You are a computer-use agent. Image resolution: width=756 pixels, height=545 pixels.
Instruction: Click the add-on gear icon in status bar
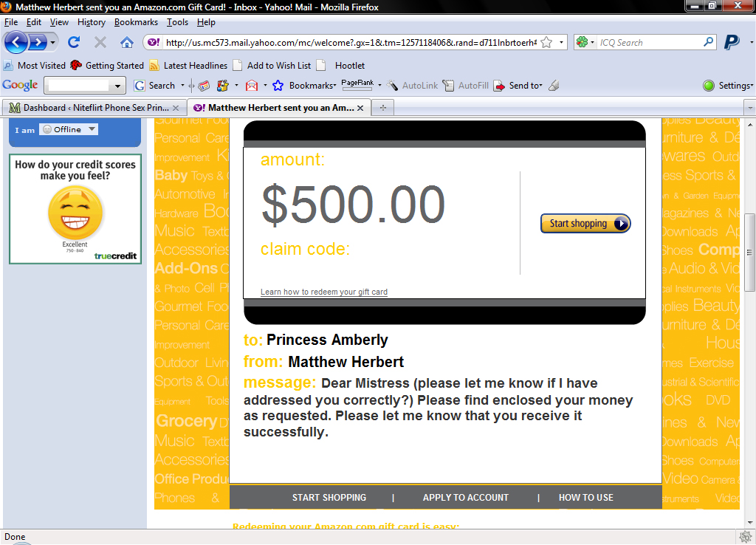tap(746, 537)
